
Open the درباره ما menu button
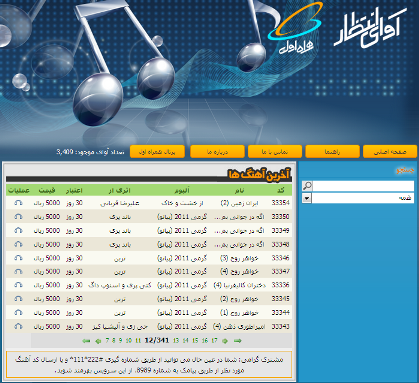click(x=217, y=152)
